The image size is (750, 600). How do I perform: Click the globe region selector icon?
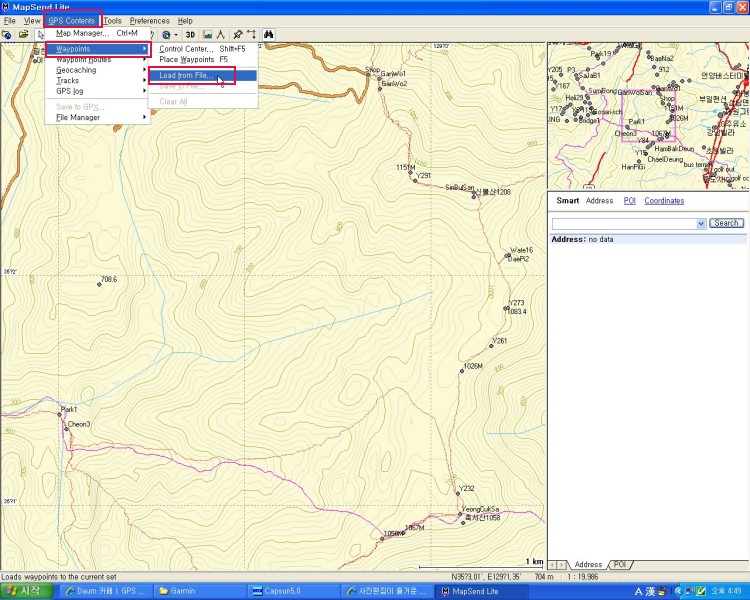[165, 34]
